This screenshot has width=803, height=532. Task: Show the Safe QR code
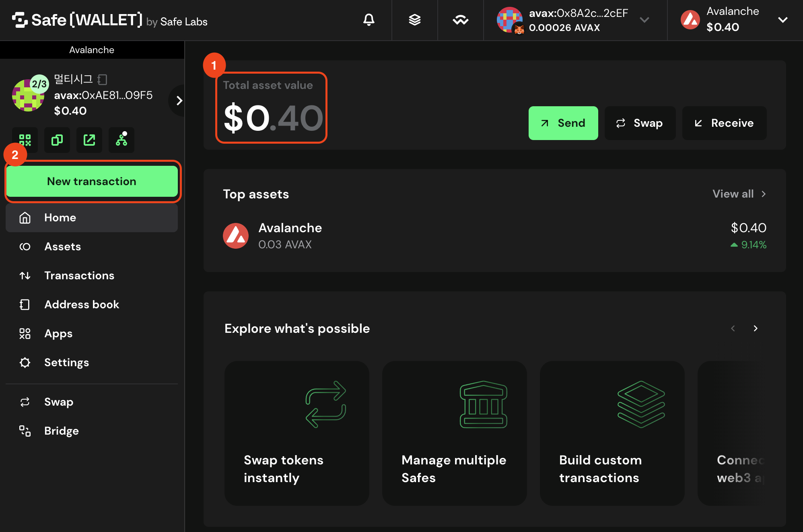tap(25, 140)
